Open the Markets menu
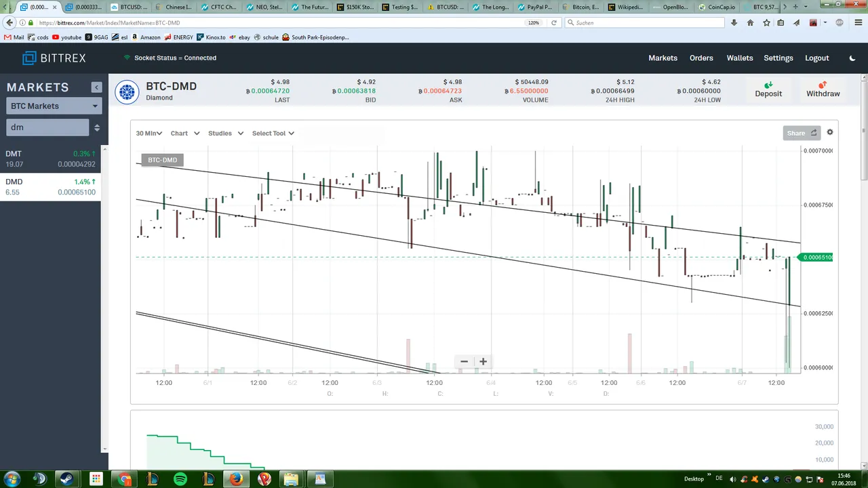868x488 pixels. coord(663,58)
